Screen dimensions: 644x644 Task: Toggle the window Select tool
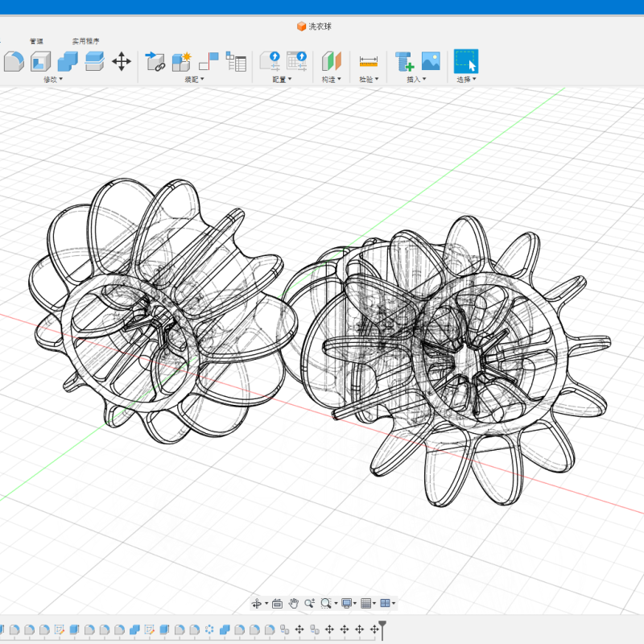click(x=465, y=61)
